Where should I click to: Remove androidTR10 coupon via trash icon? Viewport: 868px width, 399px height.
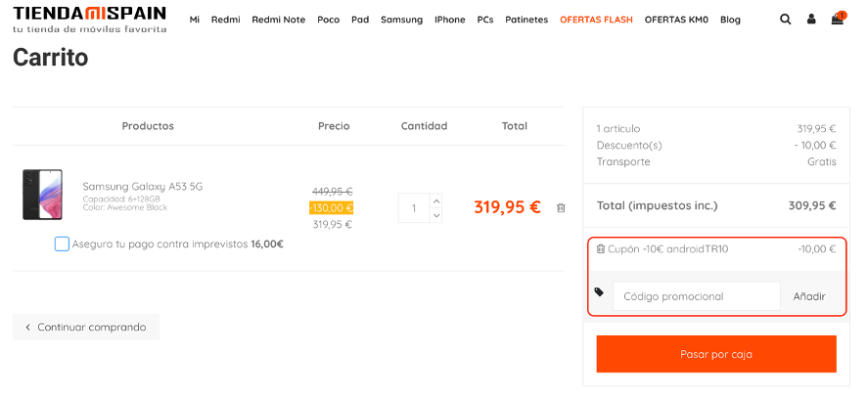coord(601,249)
